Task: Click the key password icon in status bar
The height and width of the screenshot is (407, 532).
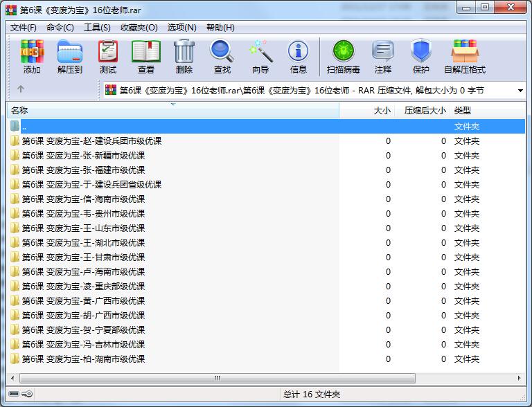Action: 27,394
